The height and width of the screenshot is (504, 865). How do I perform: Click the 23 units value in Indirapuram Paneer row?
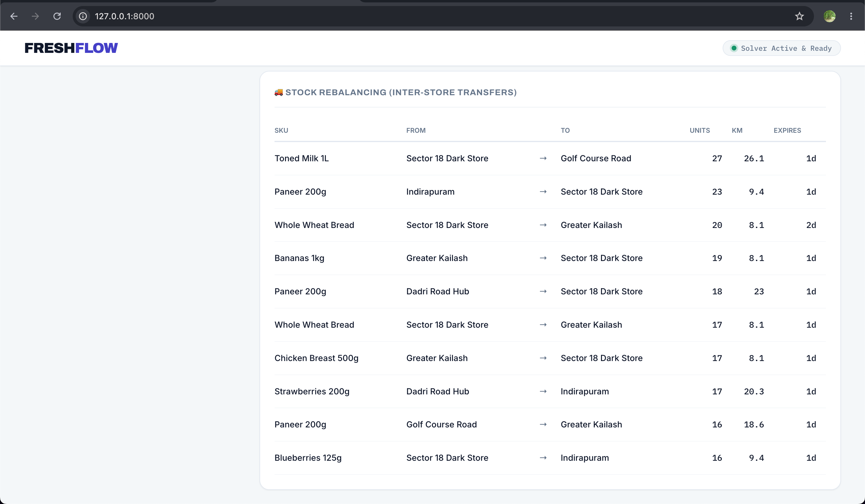click(x=717, y=192)
